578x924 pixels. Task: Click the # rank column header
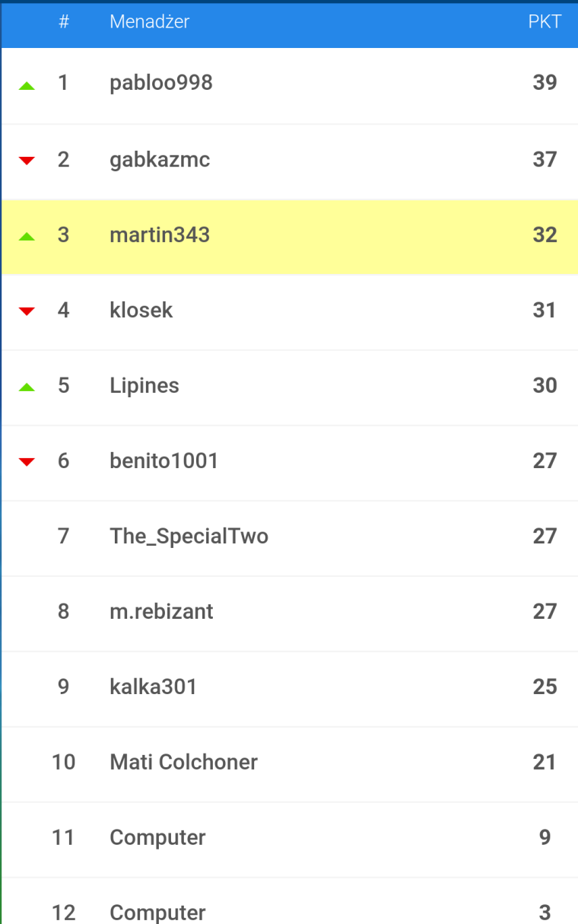click(x=64, y=22)
